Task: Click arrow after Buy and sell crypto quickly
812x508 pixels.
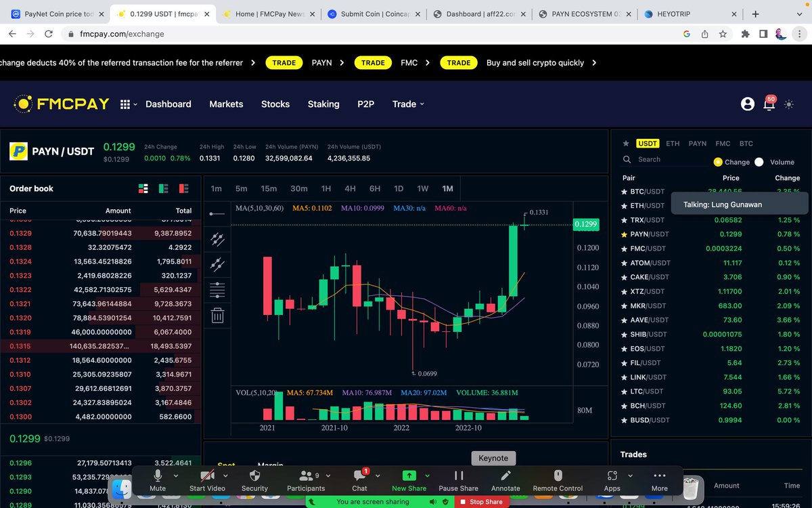Action: click(x=593, y=62)
